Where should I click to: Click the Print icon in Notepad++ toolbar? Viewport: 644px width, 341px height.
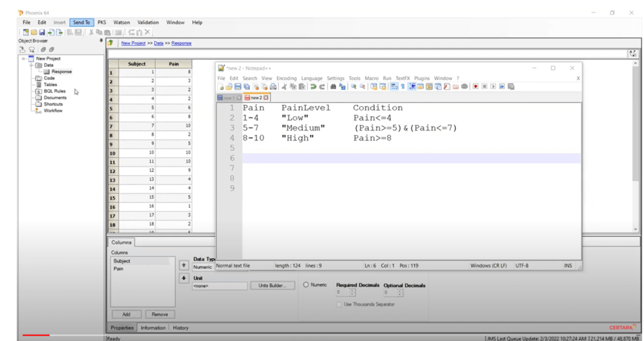pyautogui.click(x=273, y=87)
